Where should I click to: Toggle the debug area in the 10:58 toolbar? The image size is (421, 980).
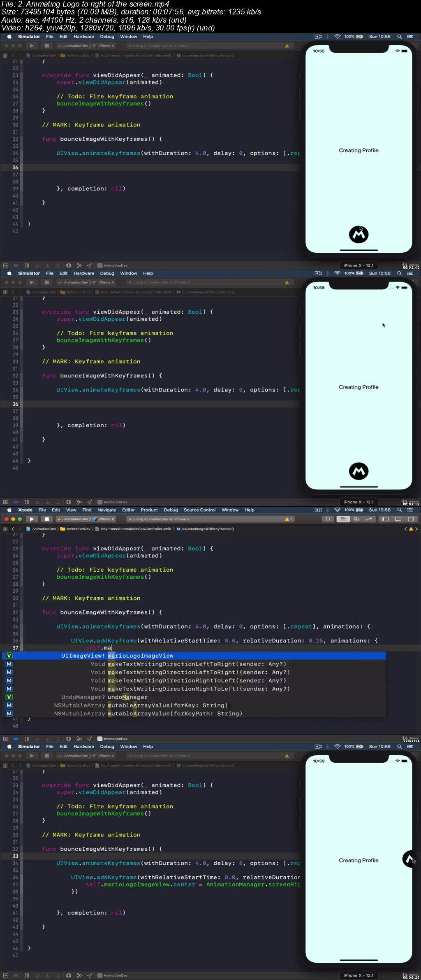(398, 519)
